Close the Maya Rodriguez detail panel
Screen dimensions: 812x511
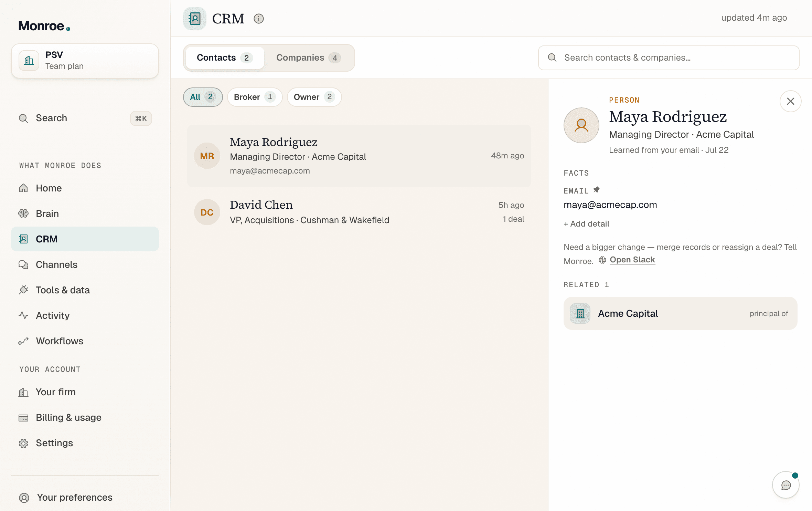coord(791,101)
